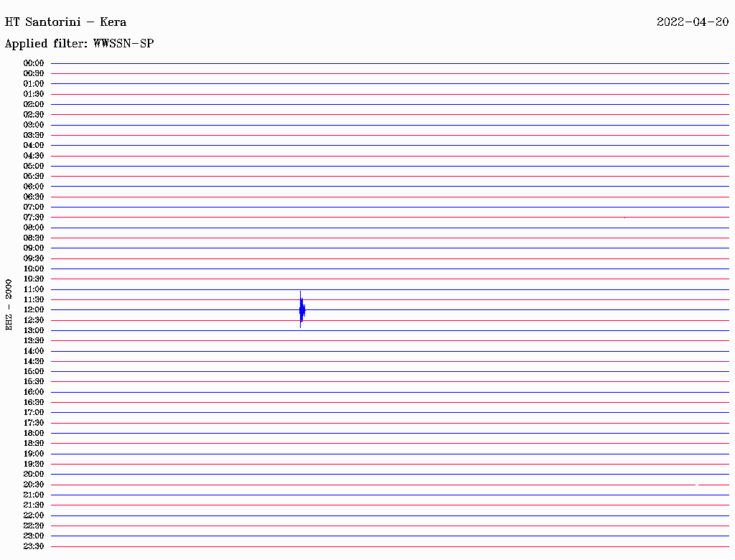735x560 pixels.
Task: Click the 07:30 time label
Action: (x=34, y=218)
